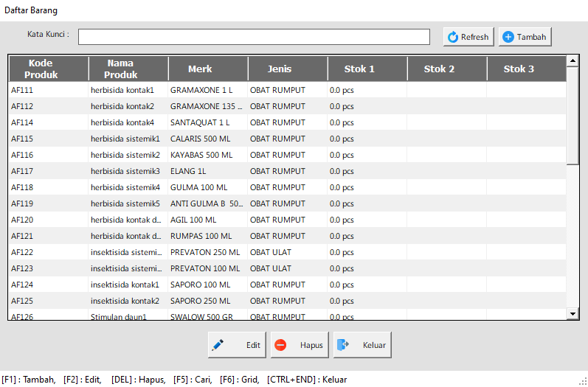Sort by Kode Produk column header
Viewport: 588px width, 387px height.
tap(49, 69)
